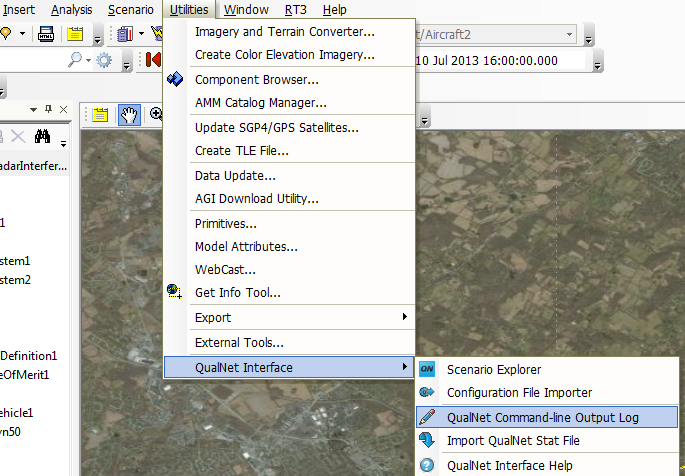
Task: Click the pencil icon for Output Log
Action: coord(427,417)
